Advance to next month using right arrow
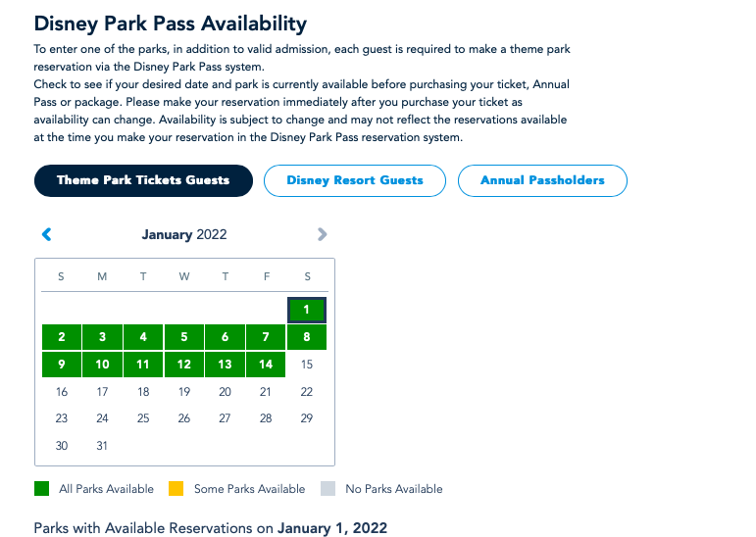The height and width of the screenshot is (537, 756). point(323,234)
